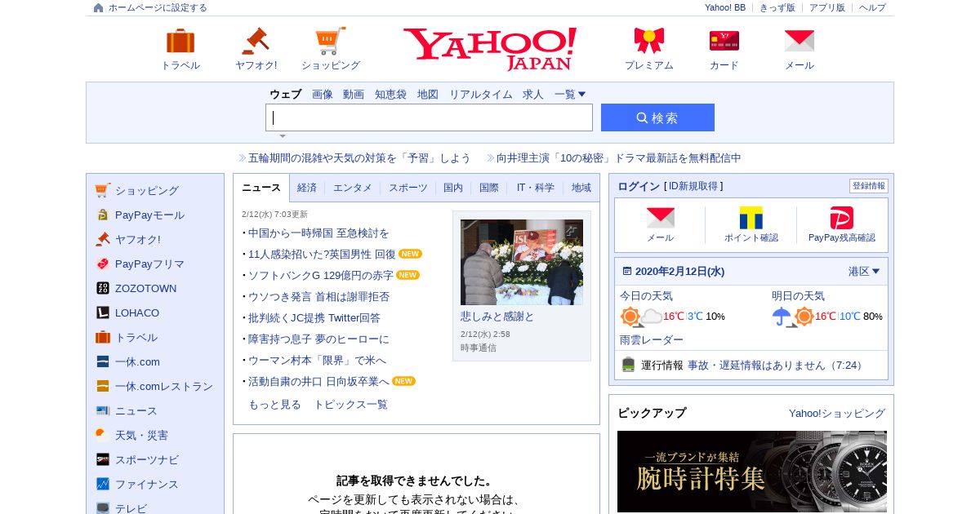Open the T-point ポイント確認 icon

click(751, 218)
